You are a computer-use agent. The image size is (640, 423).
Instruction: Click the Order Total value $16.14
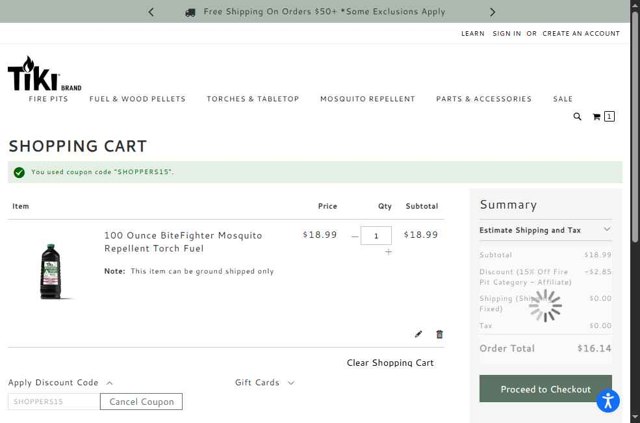tap(594, 348)
